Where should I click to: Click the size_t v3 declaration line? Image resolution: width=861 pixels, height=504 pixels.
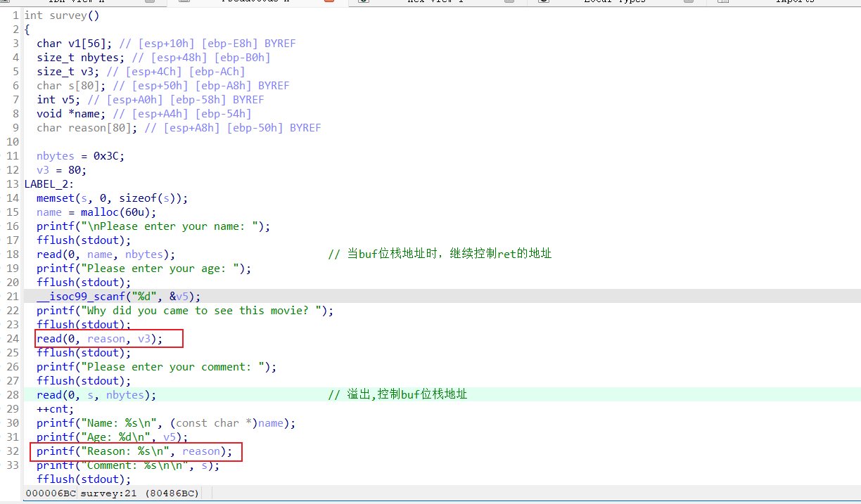(x=141, y=72)
